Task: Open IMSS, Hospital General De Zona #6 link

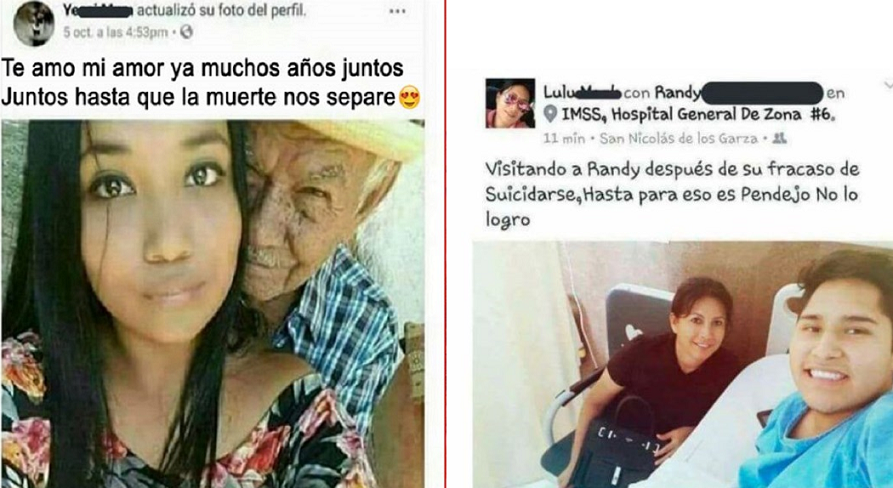Action: coord(699,114)
